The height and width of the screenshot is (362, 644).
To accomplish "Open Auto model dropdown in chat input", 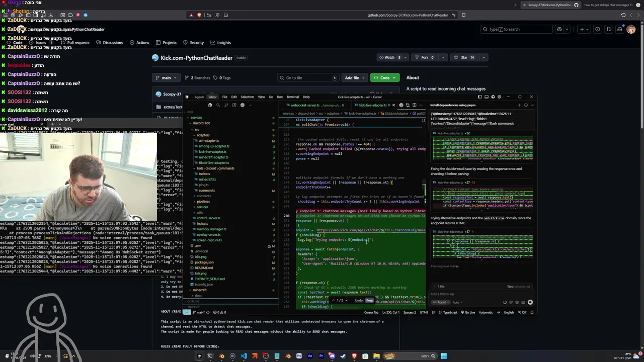I will point(457,302).
